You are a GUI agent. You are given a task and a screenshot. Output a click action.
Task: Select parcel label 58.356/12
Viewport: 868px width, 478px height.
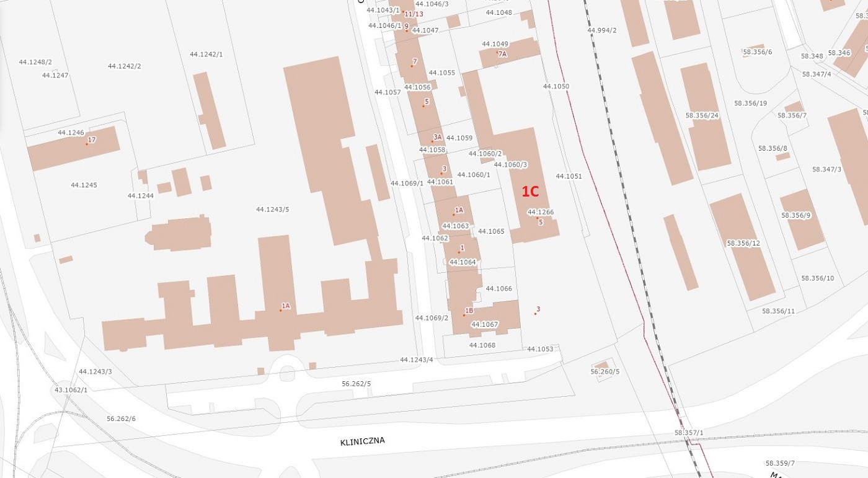click(743, 244)
